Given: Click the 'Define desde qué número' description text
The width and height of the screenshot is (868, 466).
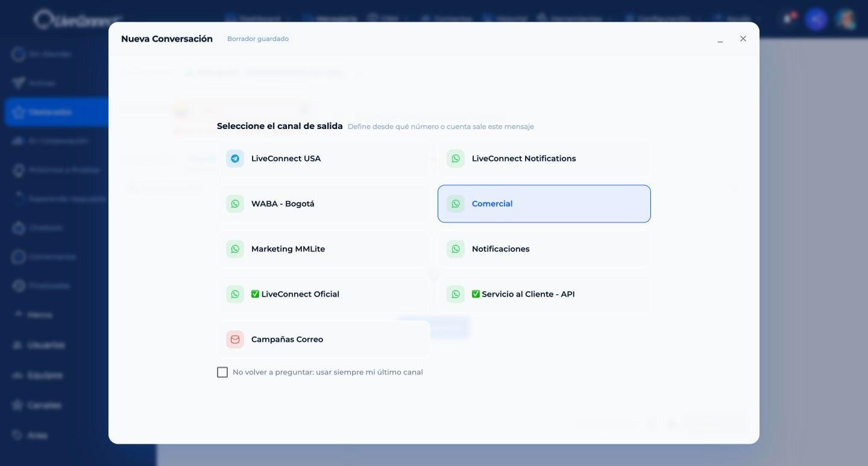Looking at the screenshot, I should click(441, 127).
